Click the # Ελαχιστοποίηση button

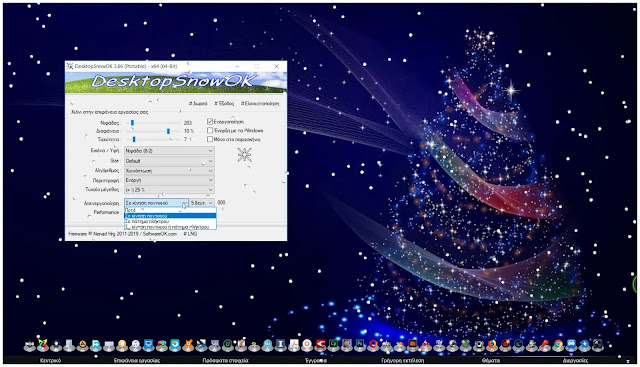tap(260, 104)
